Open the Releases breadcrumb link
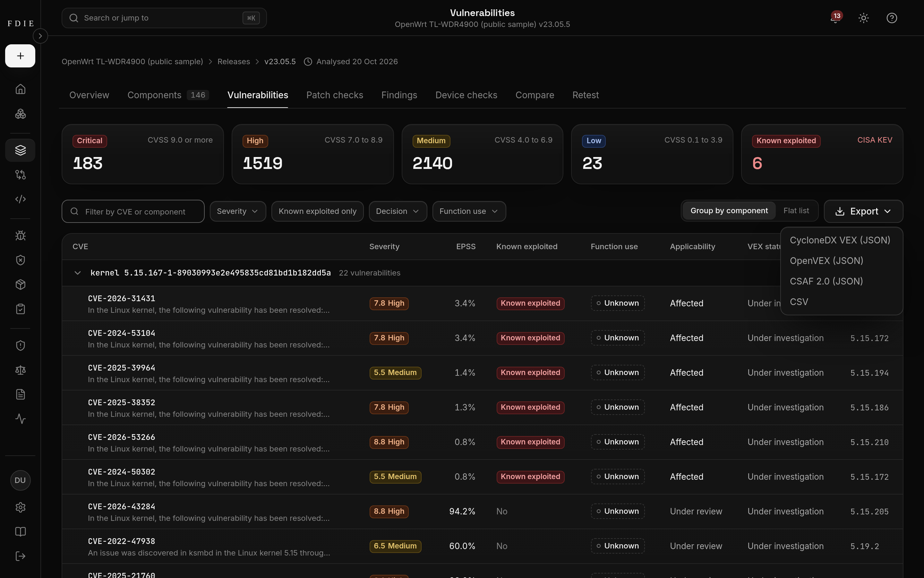The width and height of the screenshot is (924, 578). (x=234, y=62)
